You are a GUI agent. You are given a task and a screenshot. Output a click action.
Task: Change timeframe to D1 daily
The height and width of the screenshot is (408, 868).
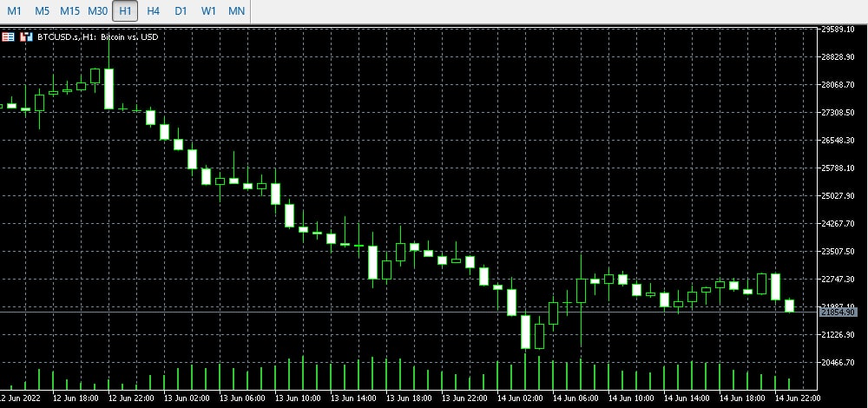(181, 11)
